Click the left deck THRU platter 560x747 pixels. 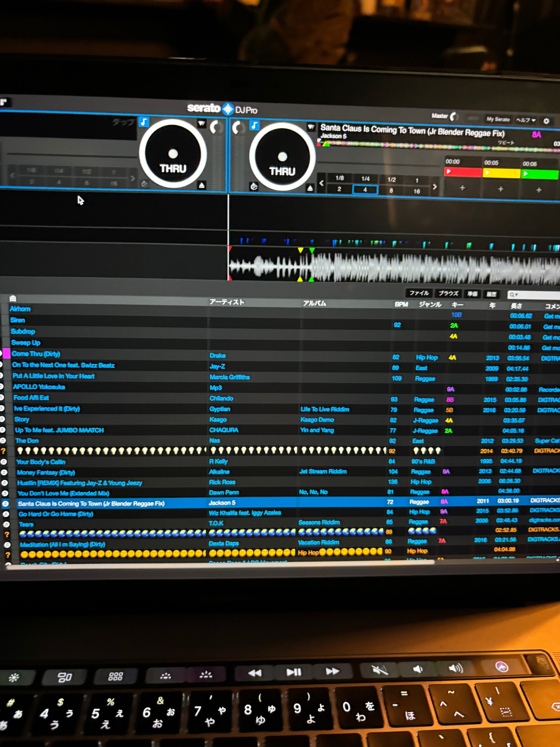click(x=173, y=154)
